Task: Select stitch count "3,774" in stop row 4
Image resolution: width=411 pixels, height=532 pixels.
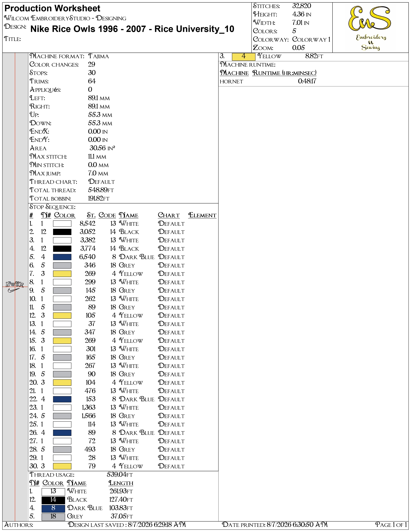Action: click(x=88, y=249)
